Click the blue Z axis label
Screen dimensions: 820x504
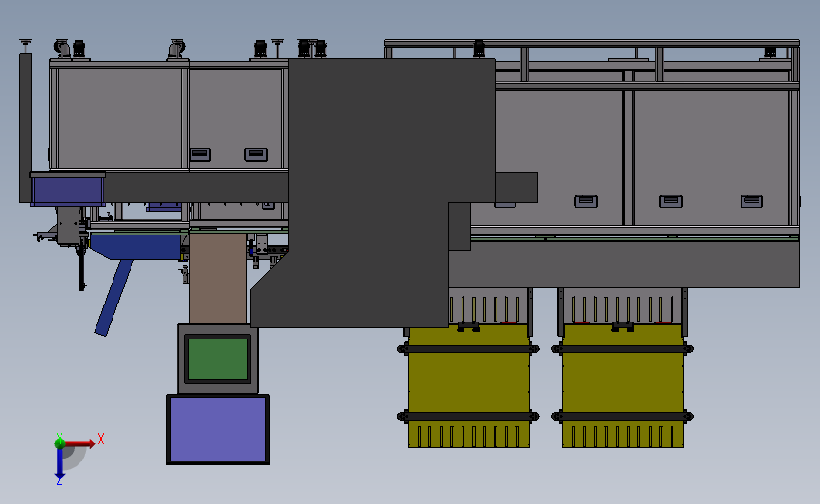click(x=59, y=481)
